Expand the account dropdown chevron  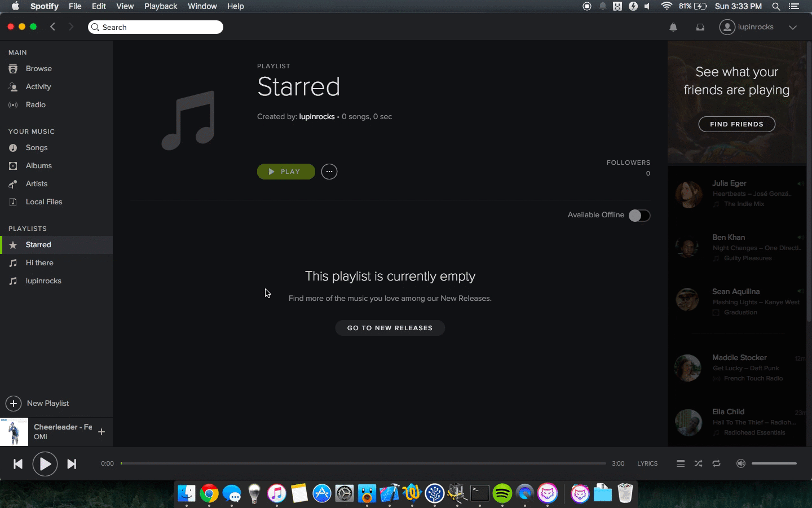tap(793, 27)
